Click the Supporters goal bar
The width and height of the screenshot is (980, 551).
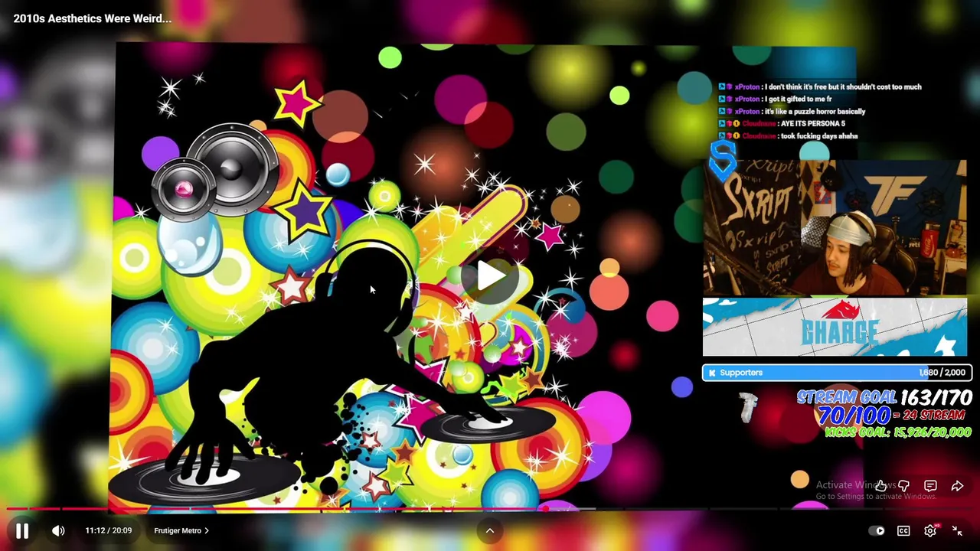coord(838,373)
